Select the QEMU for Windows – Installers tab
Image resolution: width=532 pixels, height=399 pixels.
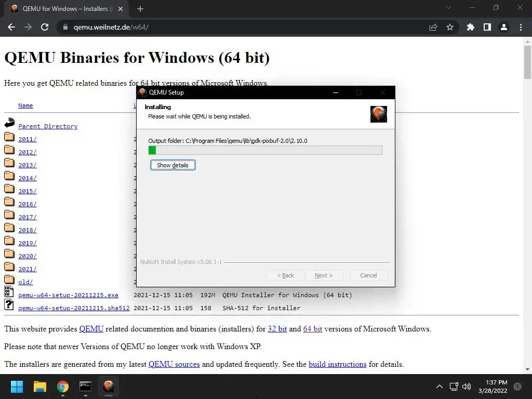[x=66, y=9]
